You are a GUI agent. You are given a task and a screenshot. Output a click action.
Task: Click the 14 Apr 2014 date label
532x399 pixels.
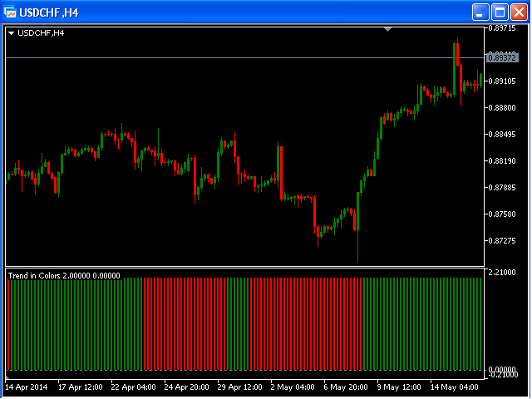pyautogui.click(x=27, y=387)
